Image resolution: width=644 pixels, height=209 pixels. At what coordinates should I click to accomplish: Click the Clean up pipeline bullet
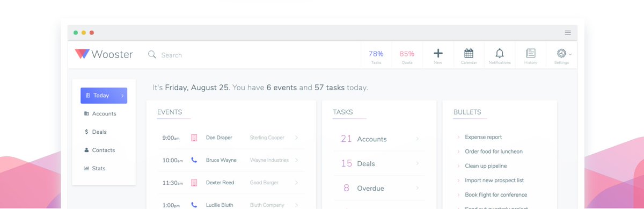click(x=486, y=166)
